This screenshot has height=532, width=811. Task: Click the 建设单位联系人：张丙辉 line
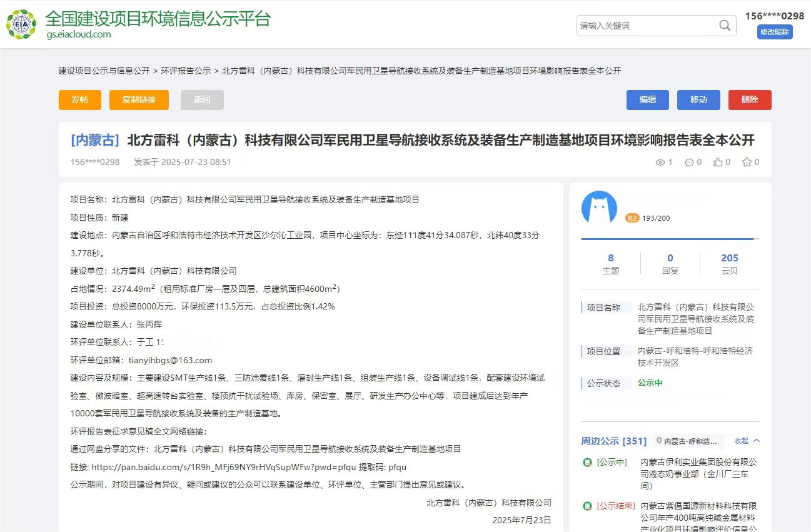(x=116, y=324)
